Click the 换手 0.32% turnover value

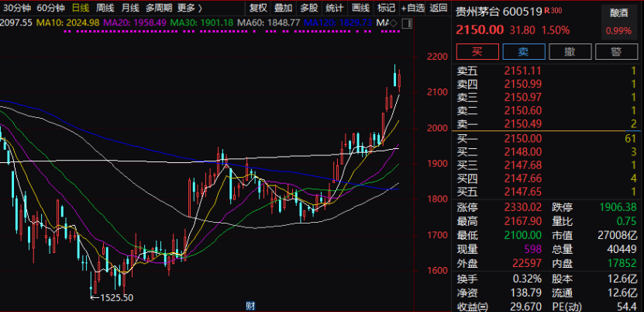coord(528,279)
